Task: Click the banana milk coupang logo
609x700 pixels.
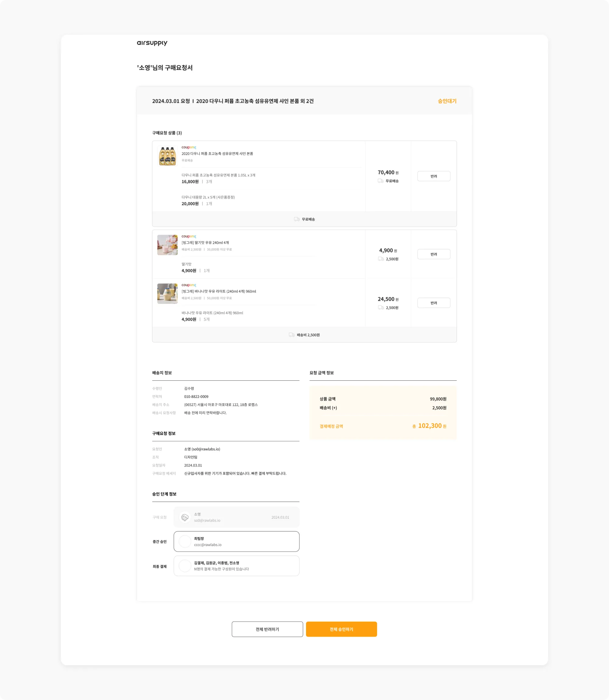Action: (188, 285)
